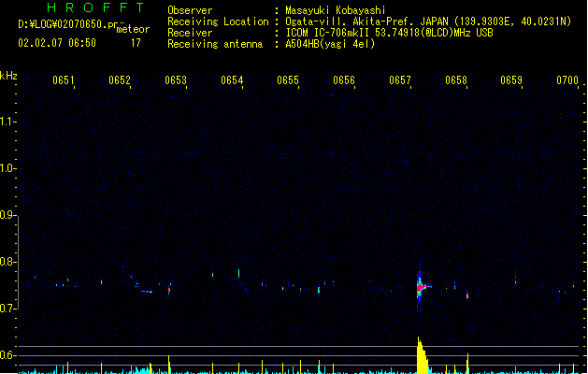Click the tall yellow power spike below 0657

[423, 355]
